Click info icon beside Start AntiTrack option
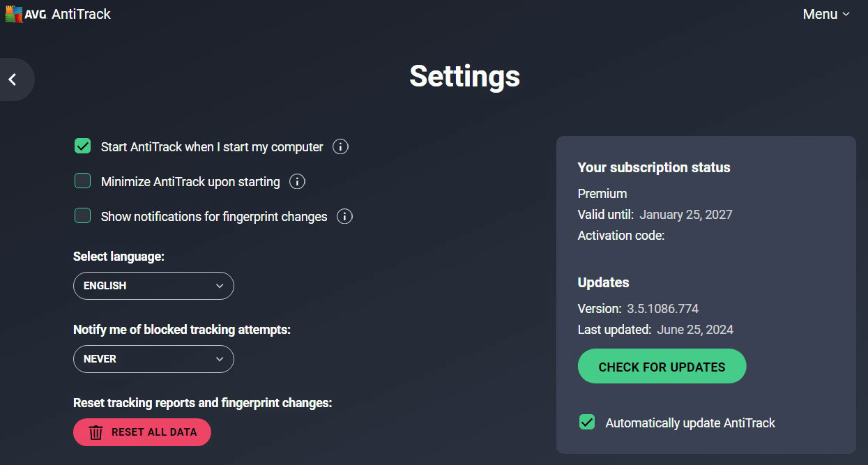 pyautogui.click(x=340, y=147)
